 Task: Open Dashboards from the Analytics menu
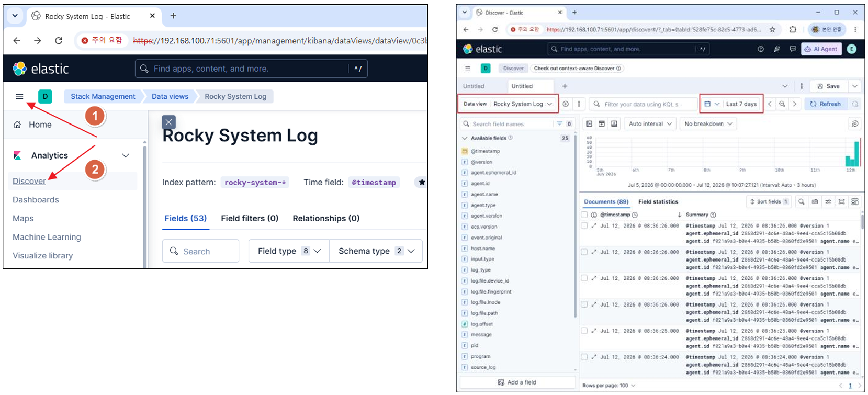36,200
